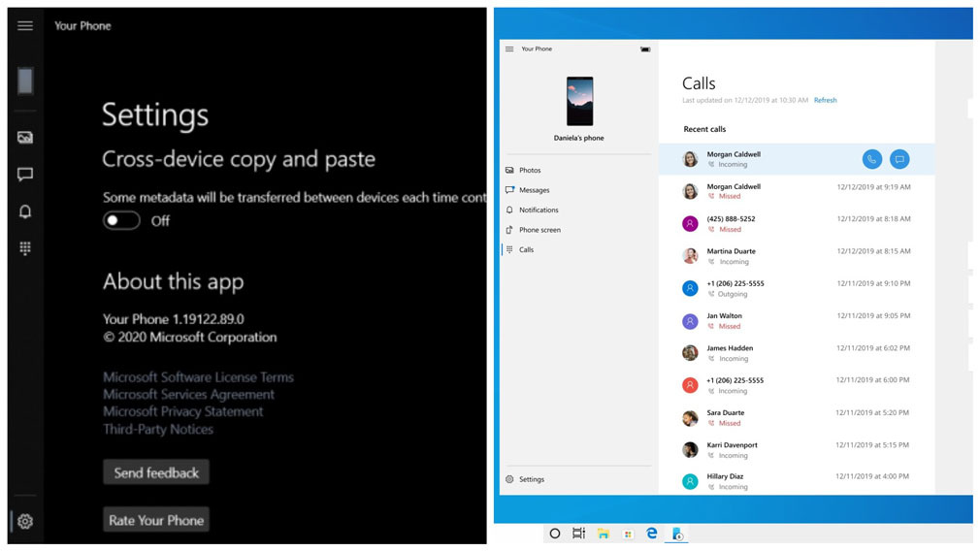980x551 pixels.
Task: Open Third-Party Notices link
Action: [158, 429]
